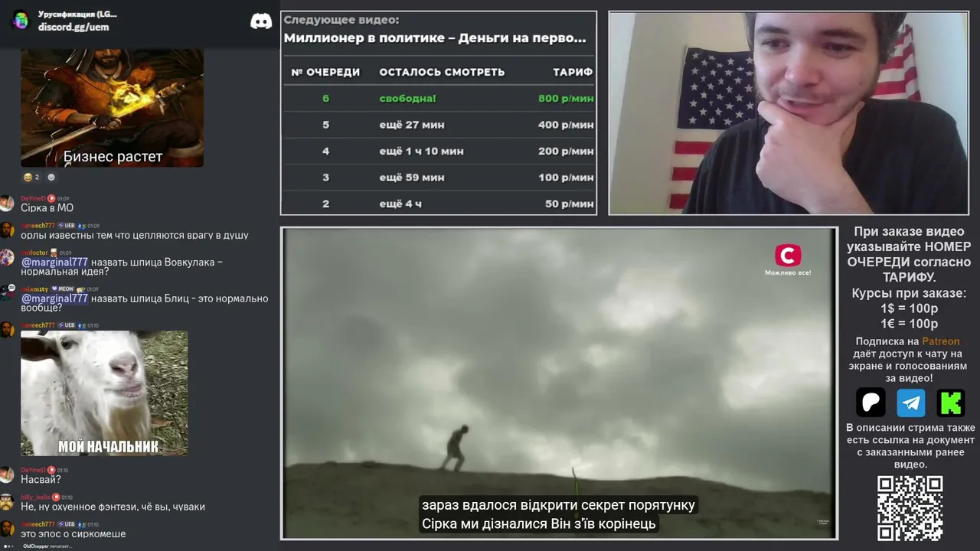Viewport: 980px width, 551px height.
Task: Click the streamer webcam feed
Action: [x=789, y=113]
